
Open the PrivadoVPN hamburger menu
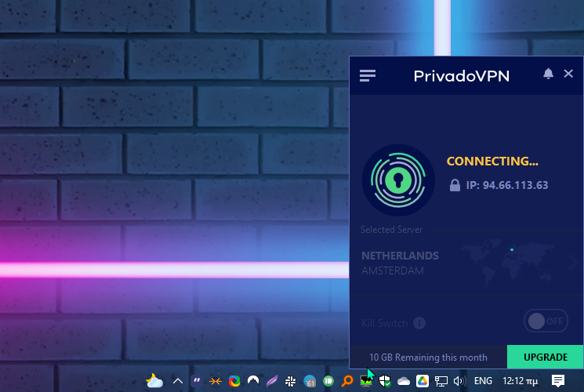coord(367,75)
